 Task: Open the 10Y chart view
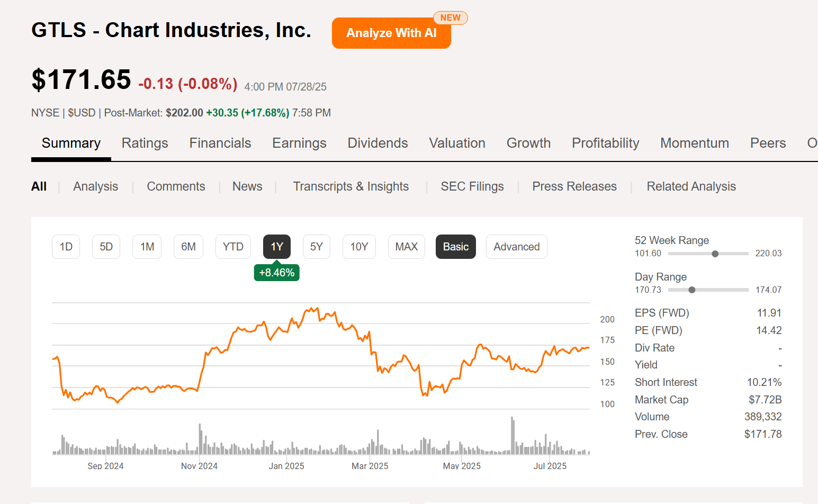[359, 246]
